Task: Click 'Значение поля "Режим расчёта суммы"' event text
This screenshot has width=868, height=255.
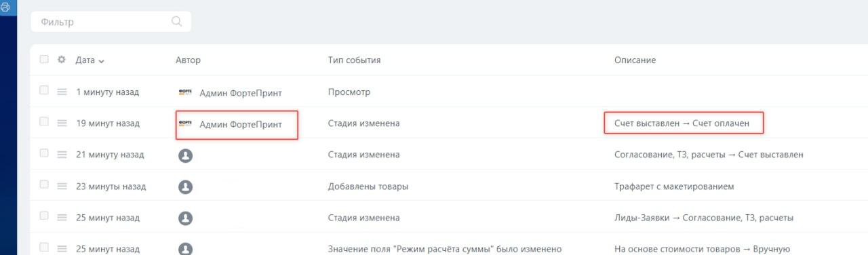Action: 444,249
